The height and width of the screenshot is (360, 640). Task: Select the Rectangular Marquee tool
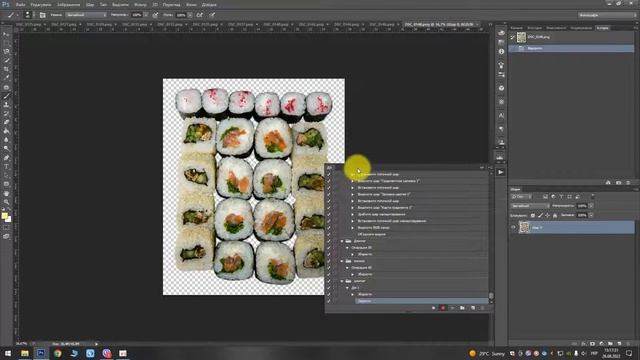pos(6,43)
